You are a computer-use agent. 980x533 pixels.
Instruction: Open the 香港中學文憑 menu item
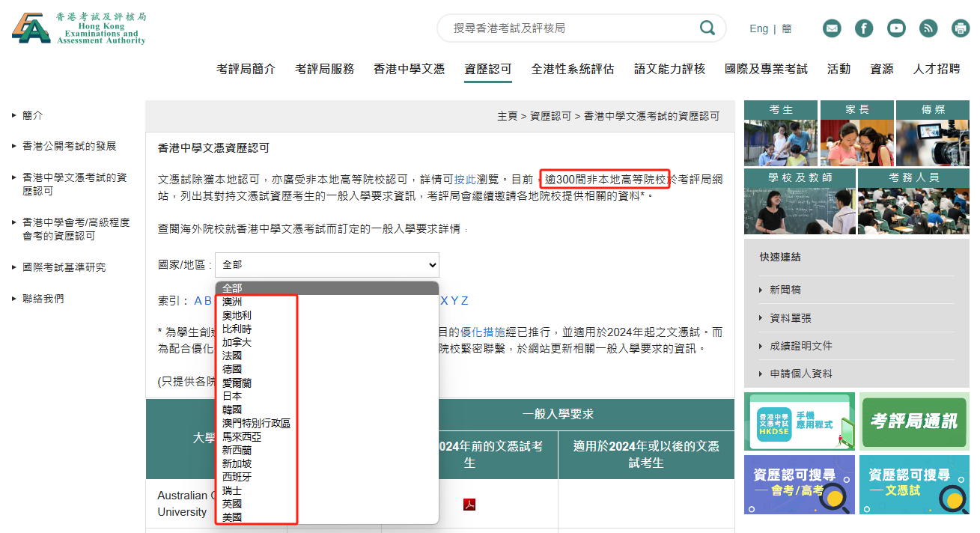tap(409, 69)
